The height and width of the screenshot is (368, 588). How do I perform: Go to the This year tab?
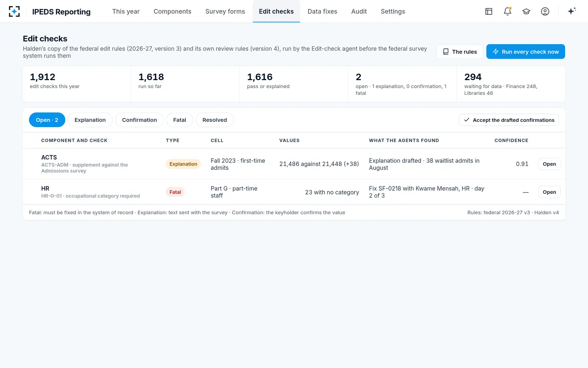click(x=126, y=11)
